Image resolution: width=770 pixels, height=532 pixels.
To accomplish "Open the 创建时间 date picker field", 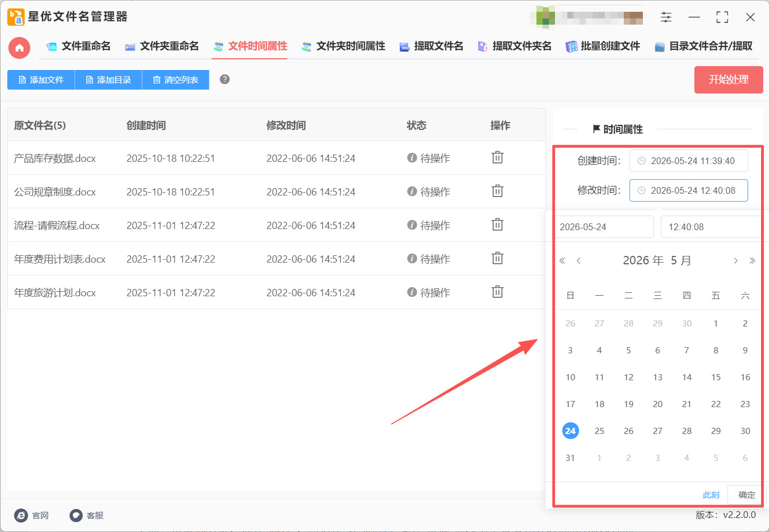I will [x=688, y=161].
